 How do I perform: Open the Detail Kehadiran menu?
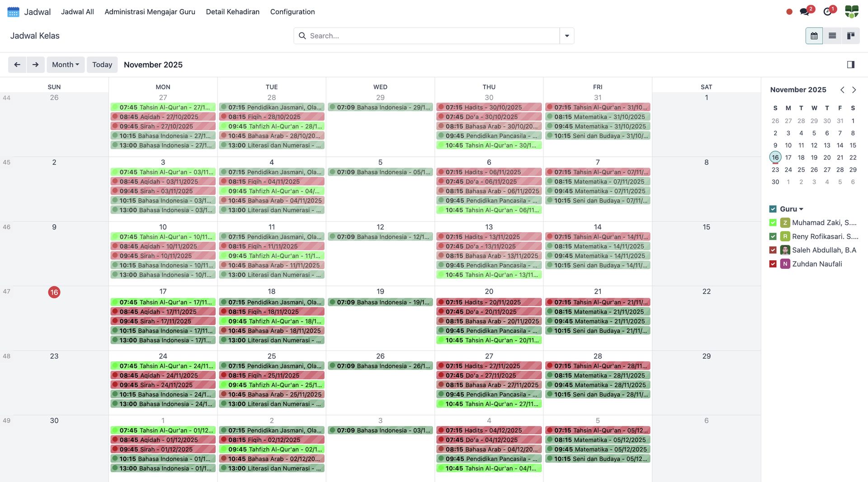coord(232,12)
